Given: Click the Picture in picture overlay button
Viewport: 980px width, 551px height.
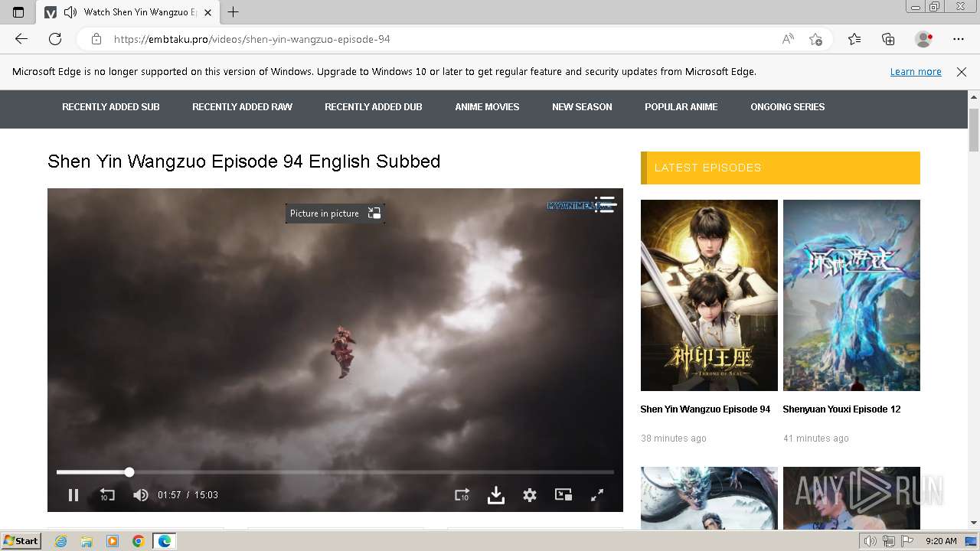Looking at the screenshot, I should point(335,214).
